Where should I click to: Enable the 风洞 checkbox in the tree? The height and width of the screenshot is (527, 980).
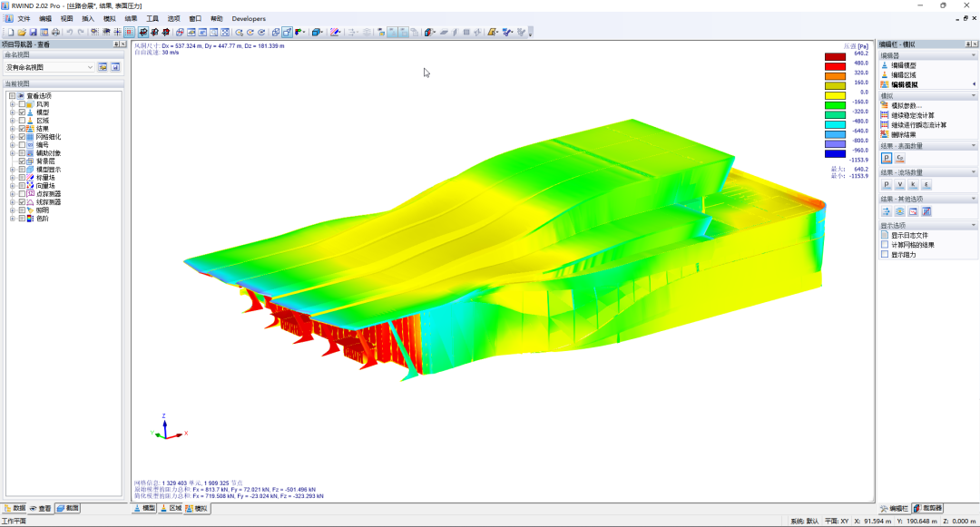coord(22,104)
